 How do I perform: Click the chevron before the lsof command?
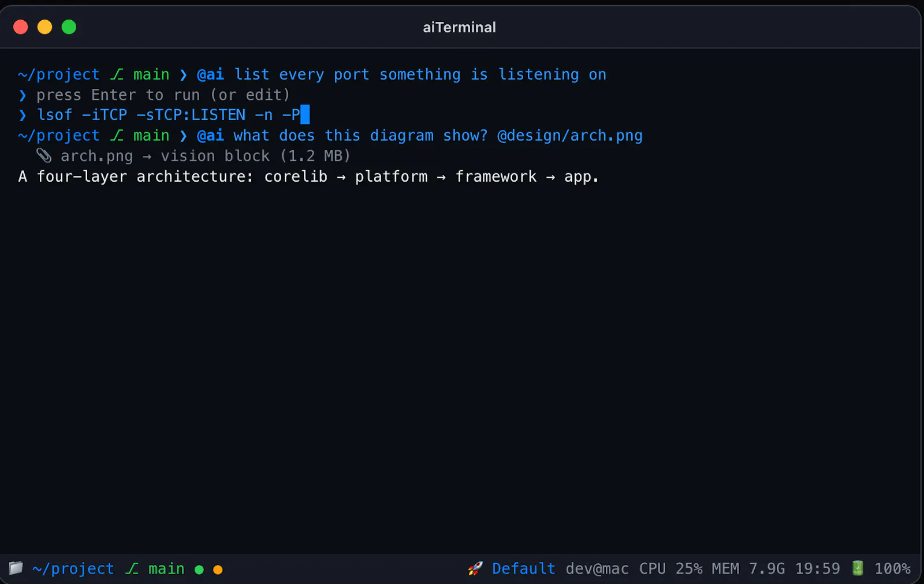coord(23,115)
